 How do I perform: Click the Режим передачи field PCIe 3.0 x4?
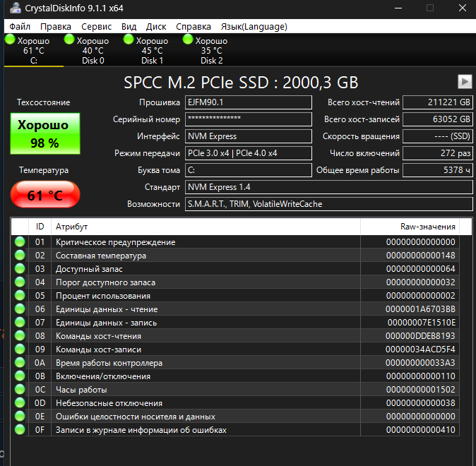(249, 153)
